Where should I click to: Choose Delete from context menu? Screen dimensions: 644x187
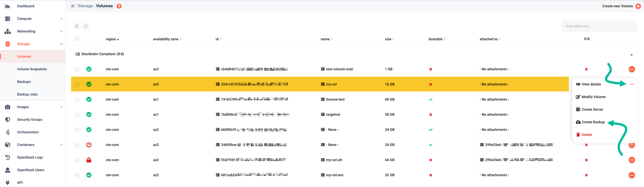point(584,135)
